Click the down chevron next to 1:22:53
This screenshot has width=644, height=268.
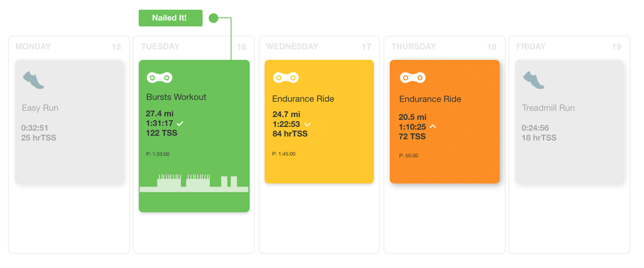(x=308, y=125)
